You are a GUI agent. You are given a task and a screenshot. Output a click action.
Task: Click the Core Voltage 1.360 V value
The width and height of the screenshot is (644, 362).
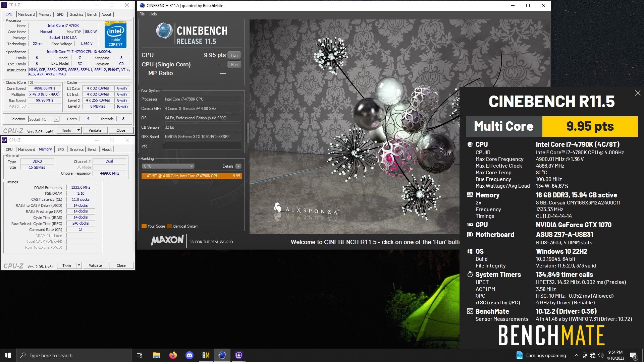pyautogui.click(x=86, y=44)
